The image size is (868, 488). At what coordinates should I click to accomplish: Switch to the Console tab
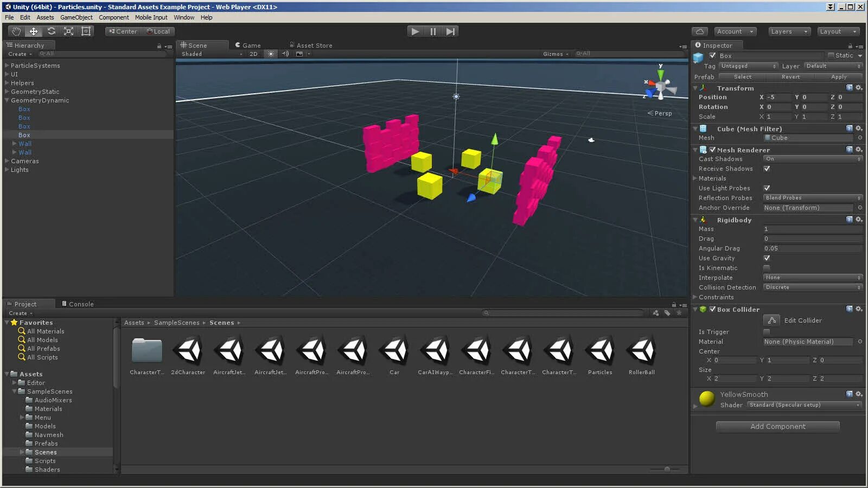[78, 304]
